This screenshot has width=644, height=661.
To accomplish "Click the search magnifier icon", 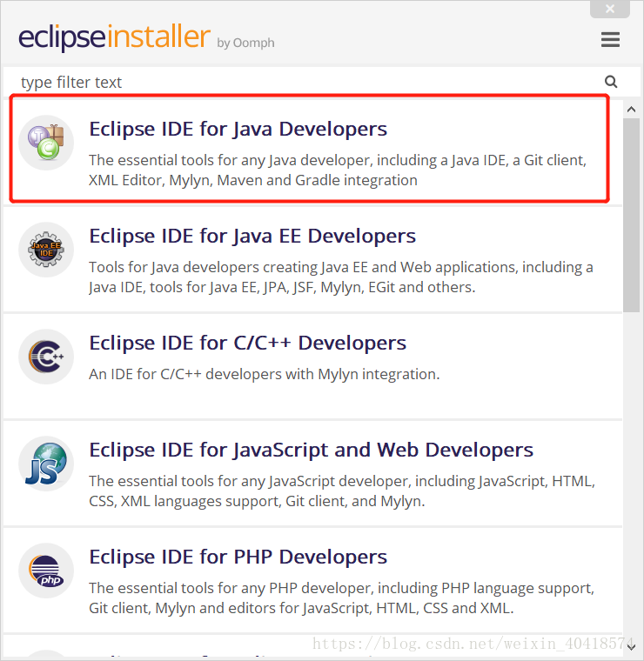I will [x=611, y=82].
